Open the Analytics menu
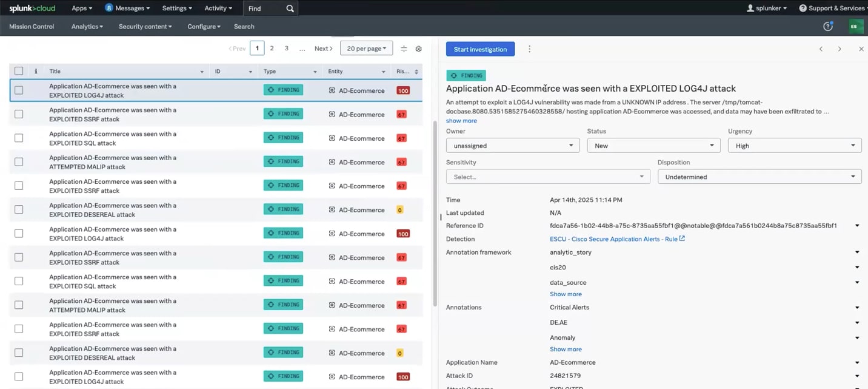868x389 pixels. [x=87, y=27]
